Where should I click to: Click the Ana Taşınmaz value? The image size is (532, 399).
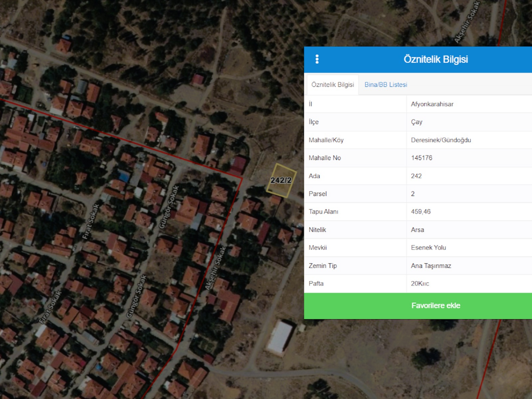(431, 266)
